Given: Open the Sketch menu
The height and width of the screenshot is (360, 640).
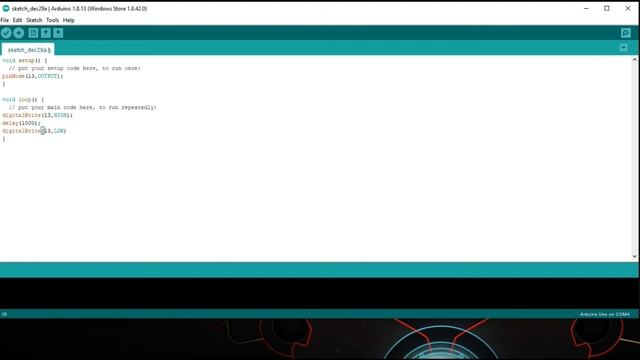Looking at the screenshot, I should pyautogui.click(x=34, y=20).
